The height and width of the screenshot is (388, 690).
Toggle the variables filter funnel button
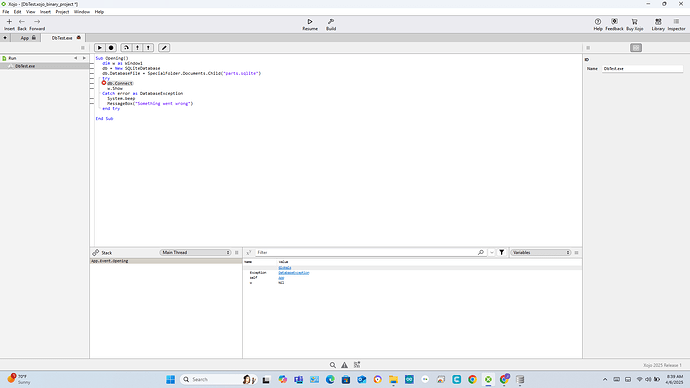[x=502, y=253]
